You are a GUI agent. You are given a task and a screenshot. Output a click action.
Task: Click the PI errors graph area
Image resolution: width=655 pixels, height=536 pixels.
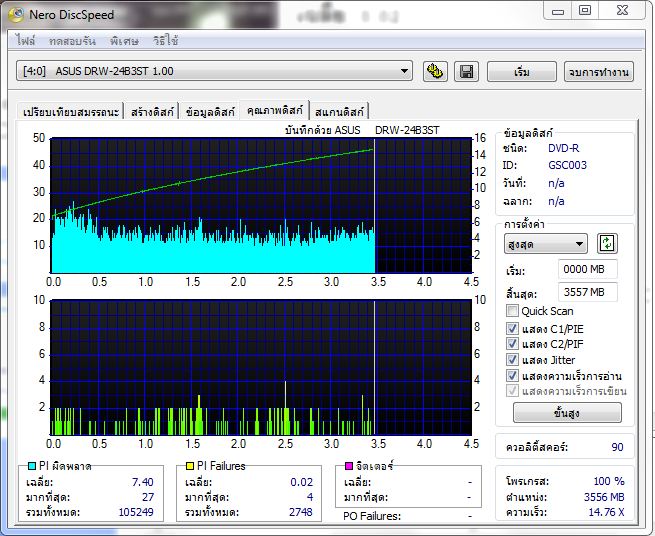pyautogui.click(x=261, y=206)
